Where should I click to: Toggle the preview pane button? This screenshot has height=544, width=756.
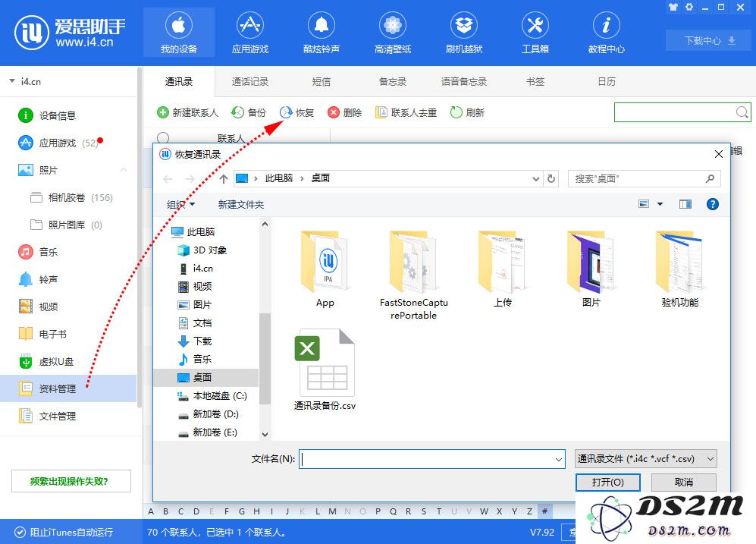685,204
